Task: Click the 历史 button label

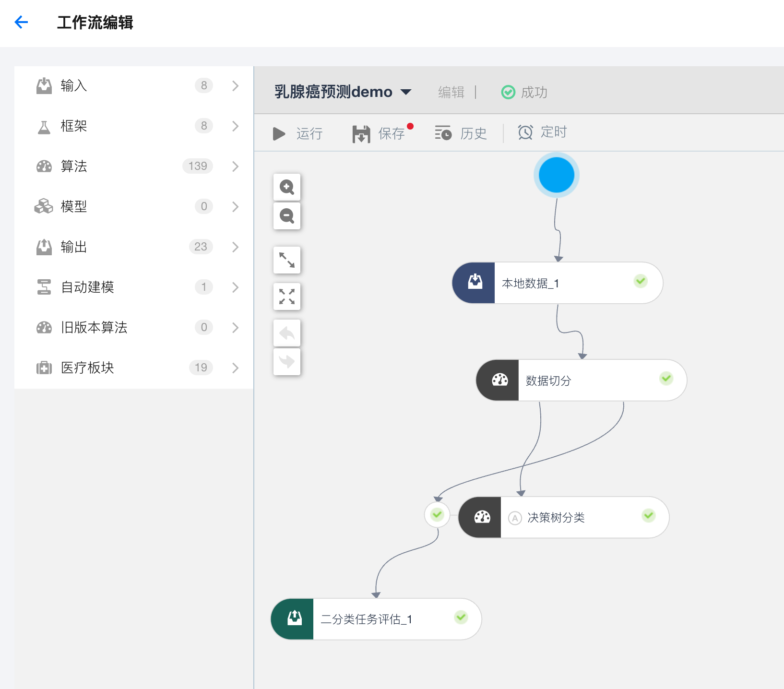Action: [x=474, y=133]
